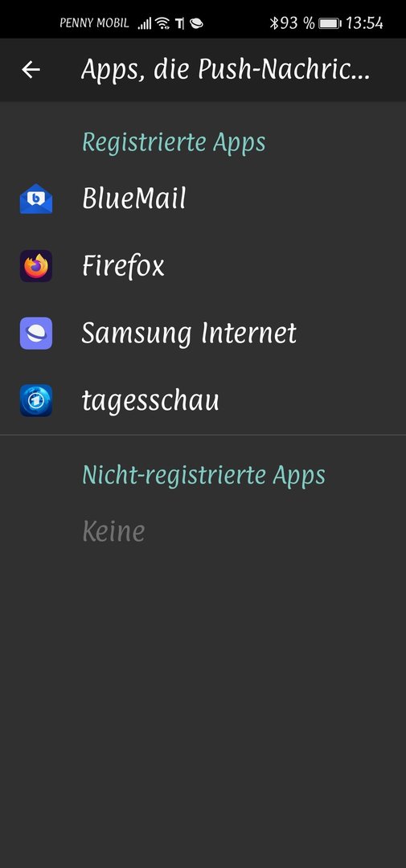This screenshot has width=406, height=868.
Task: Tap the Registrierte Apps section header
Action: pyautogui.click(x=174, y=142)
